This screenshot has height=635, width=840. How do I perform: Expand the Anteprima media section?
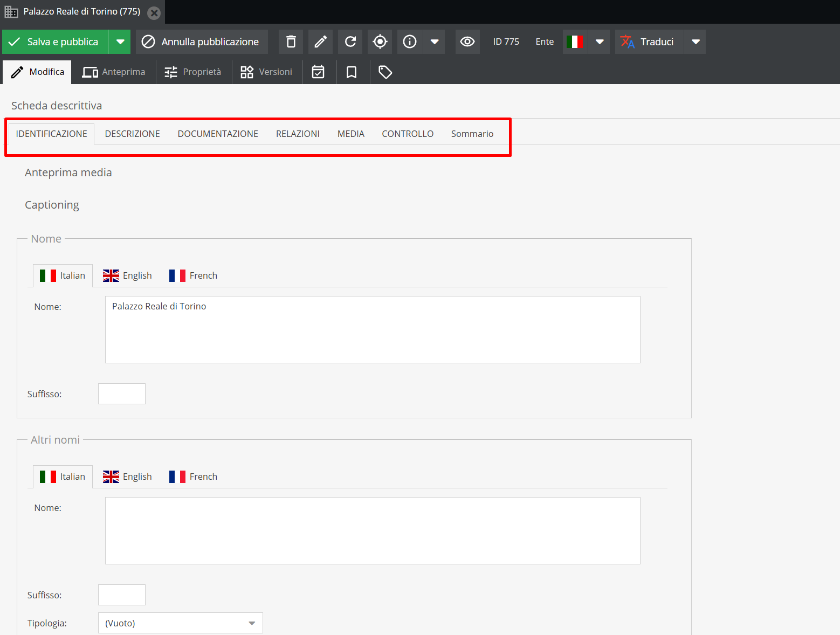coord(68,172)
